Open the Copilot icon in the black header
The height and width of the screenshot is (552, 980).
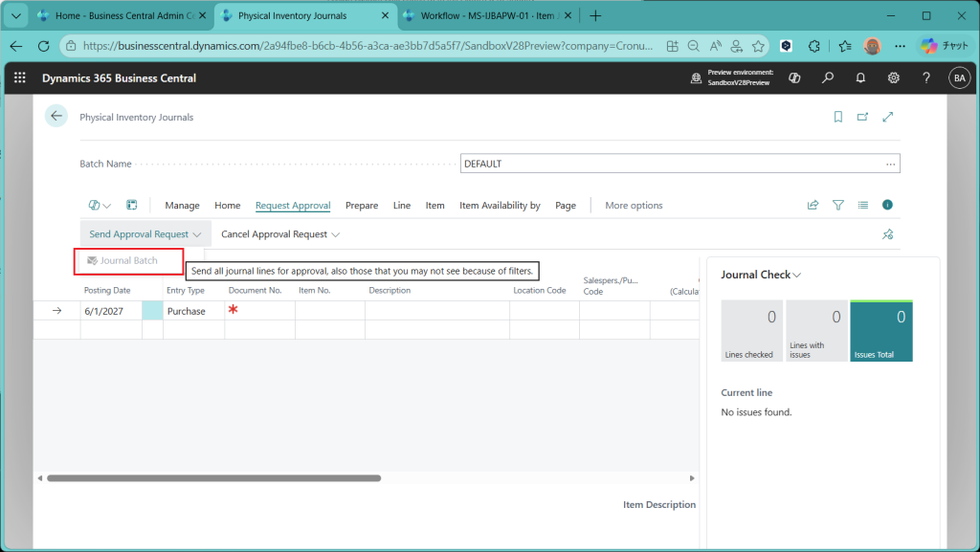click(794, 77)
